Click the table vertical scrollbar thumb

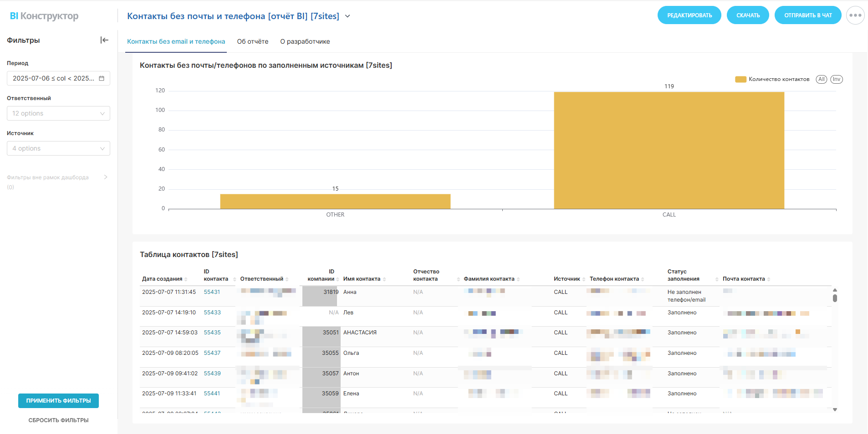tap(835, 298)
